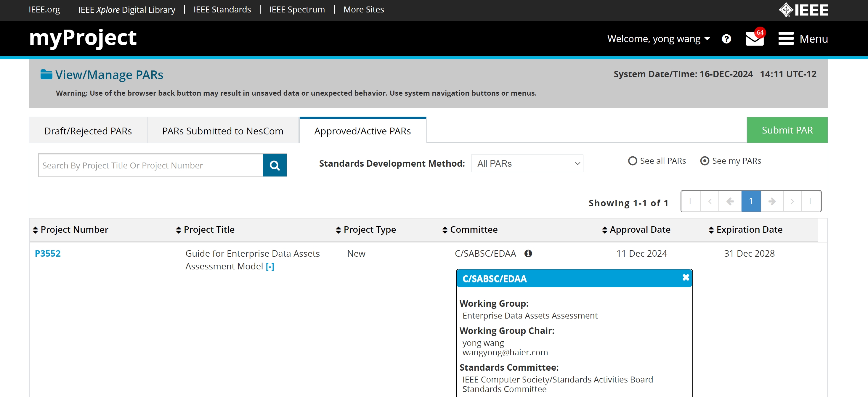Switch to PARs Submitted to NesCom tab
Viewport: 868px width, 397px height.
[223, 131]
